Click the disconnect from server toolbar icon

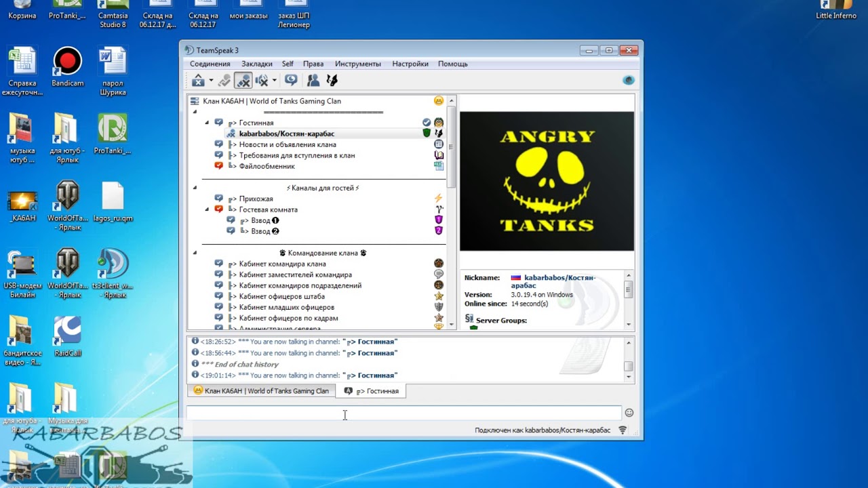coord(198,81)
